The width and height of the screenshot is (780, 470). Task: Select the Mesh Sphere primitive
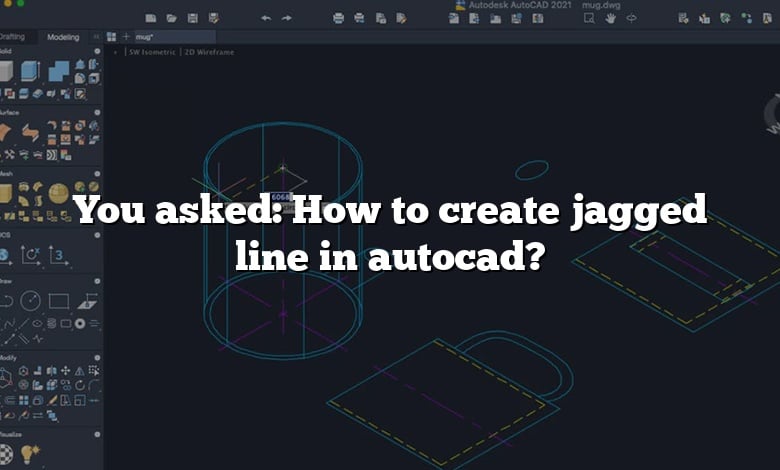click(58, 193)
